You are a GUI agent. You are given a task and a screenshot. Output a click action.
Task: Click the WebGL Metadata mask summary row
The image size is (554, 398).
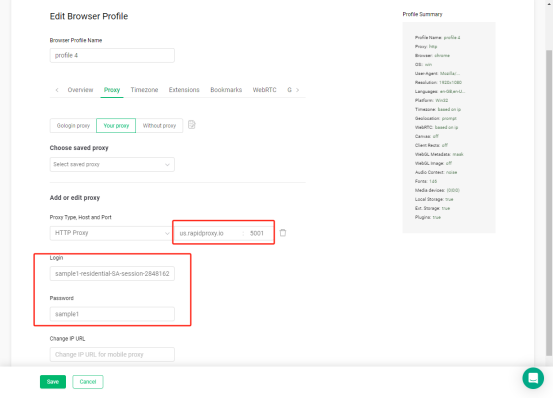[x=439, y=154]
